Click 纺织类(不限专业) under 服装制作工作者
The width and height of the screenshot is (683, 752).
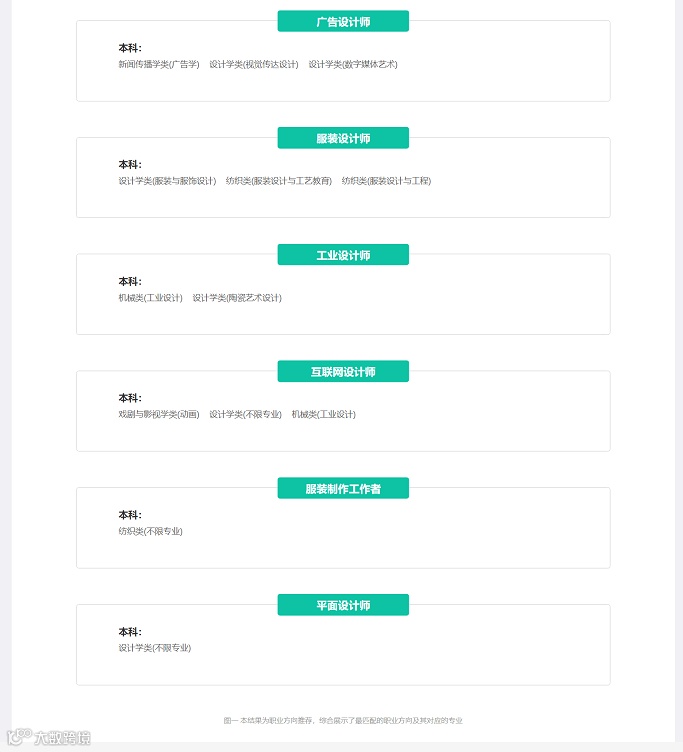click(150, 531)
